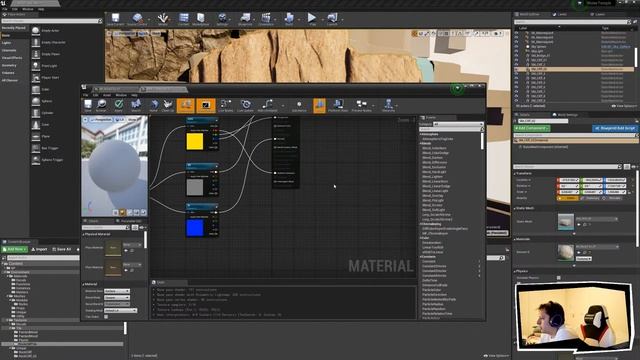Open Marketplace from main toolbar

pos(200,19)
